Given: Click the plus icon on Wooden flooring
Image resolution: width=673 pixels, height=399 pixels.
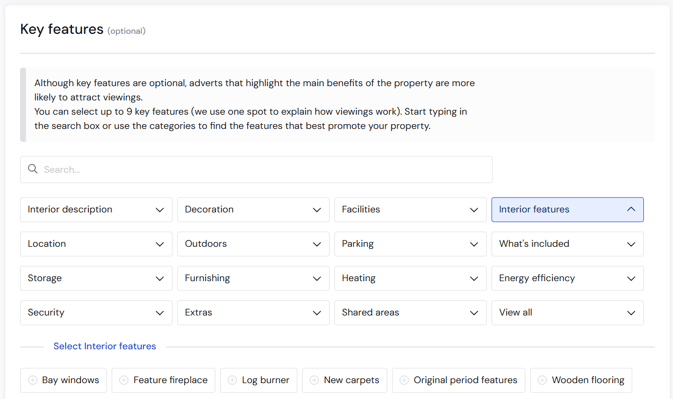Looking at the screenshot, I should click(x=542, y=380).
